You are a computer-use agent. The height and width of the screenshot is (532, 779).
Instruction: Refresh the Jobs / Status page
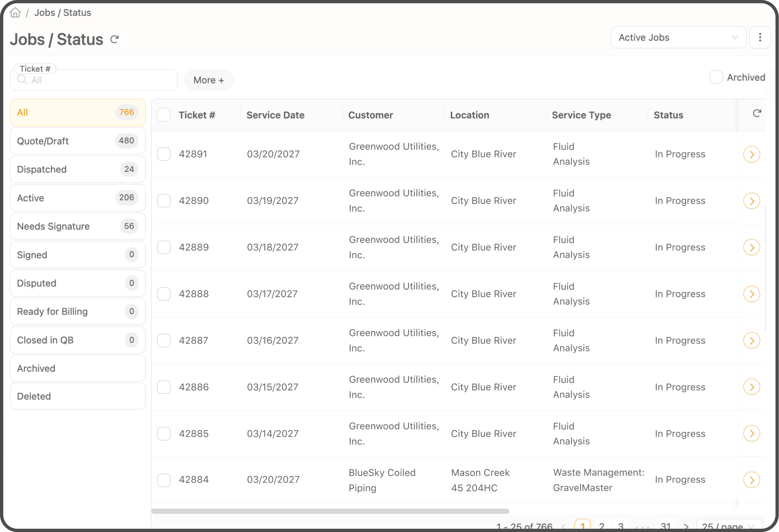tap(114, 39)
